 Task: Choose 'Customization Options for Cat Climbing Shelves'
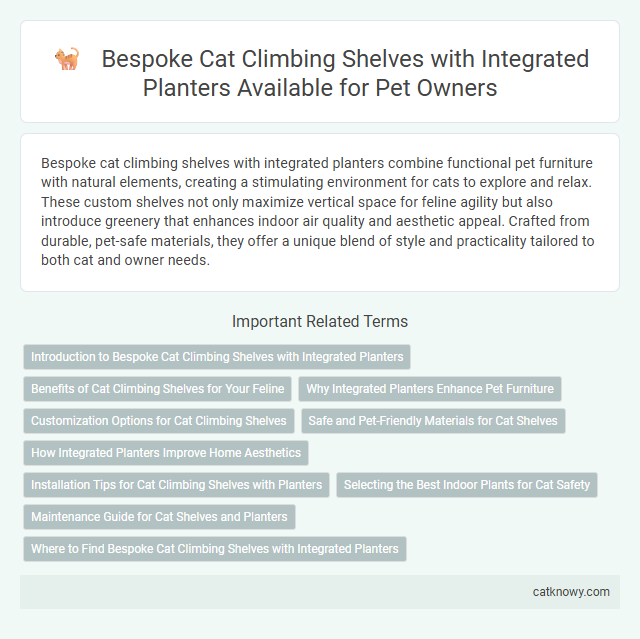click(x=159, y=421)
